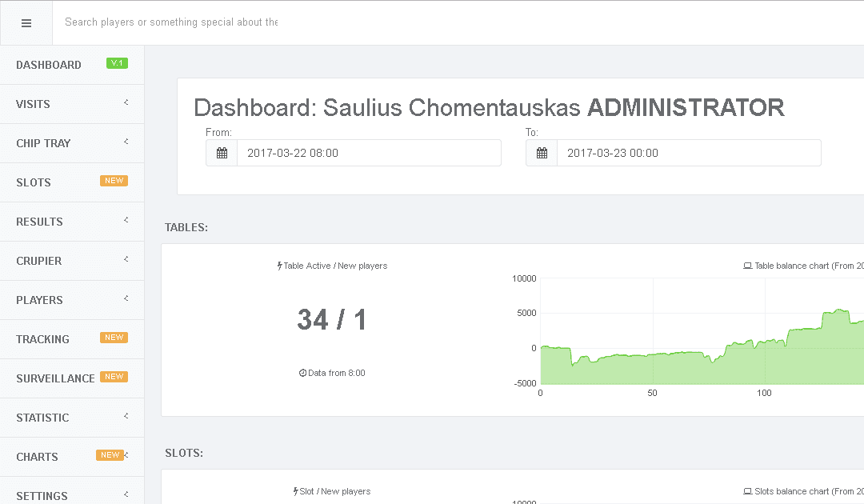Click the laptop icon beside Table balance chart
This screenshot has width=864, height=504.
[747, 266]
